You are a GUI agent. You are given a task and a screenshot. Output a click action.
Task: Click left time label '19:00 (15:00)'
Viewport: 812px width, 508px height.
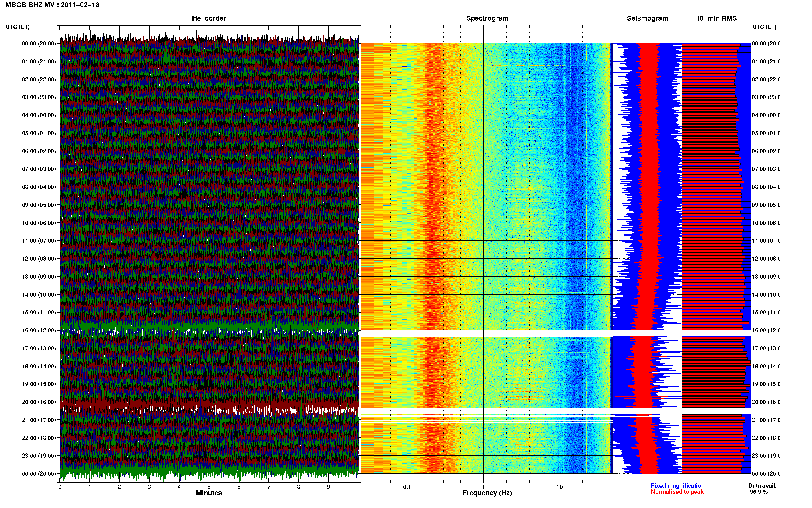39,384
